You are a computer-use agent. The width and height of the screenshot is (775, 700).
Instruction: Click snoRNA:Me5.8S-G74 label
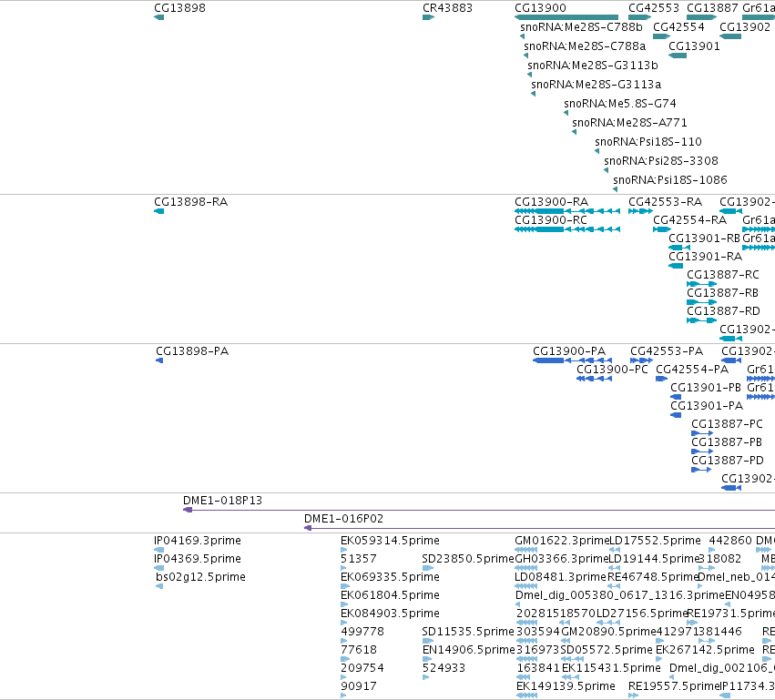coord(620,104)
